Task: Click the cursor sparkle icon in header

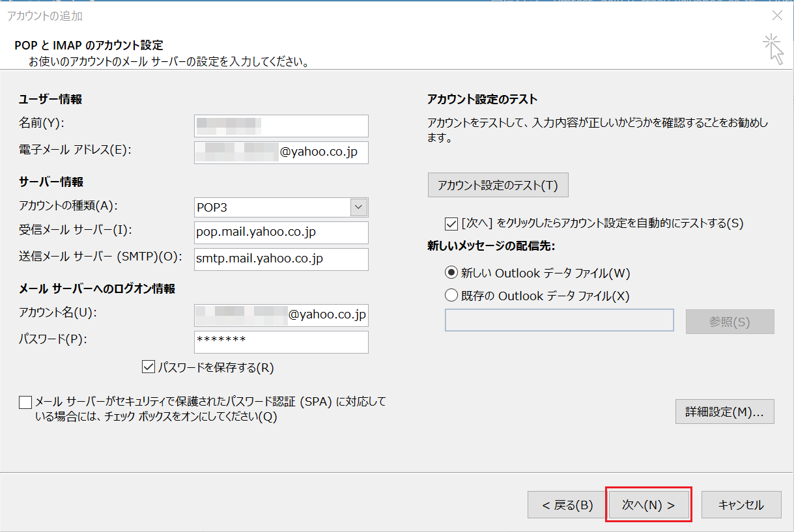Action: pyautogui.click(x=773, y=50)
